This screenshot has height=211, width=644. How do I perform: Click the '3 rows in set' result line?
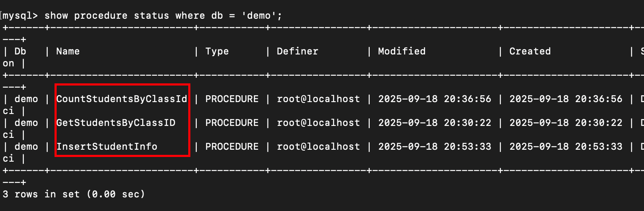(x=74, y=194)
